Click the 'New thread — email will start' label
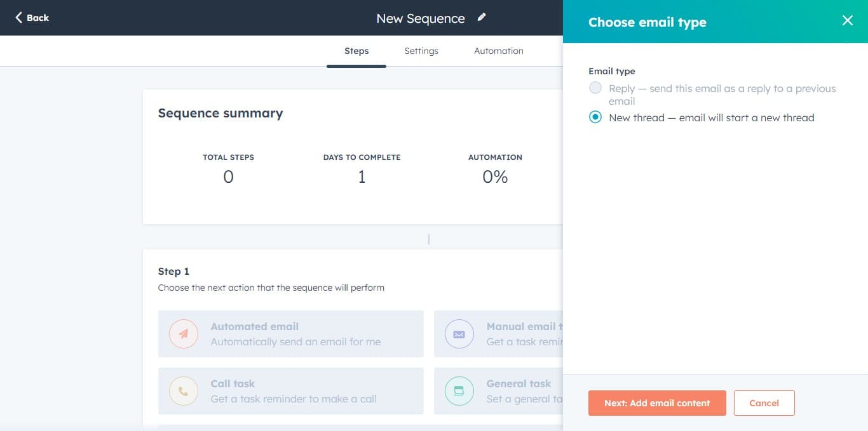 coord(711,117)
